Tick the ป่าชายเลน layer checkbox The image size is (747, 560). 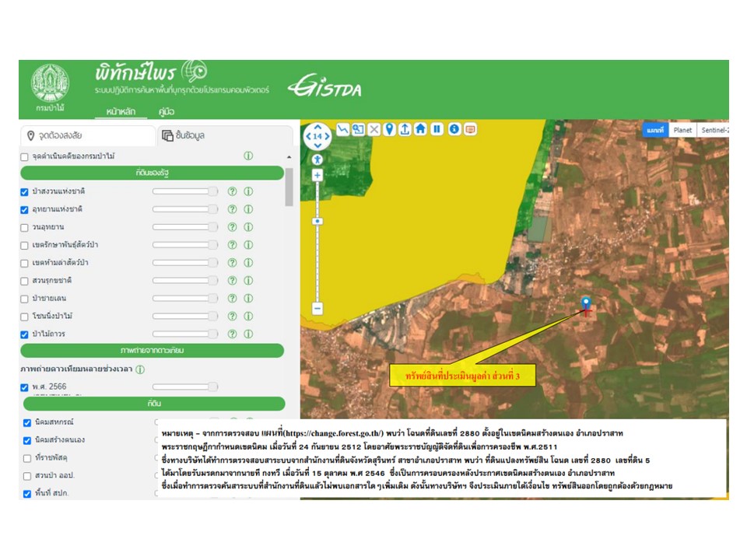pos(24,298)
